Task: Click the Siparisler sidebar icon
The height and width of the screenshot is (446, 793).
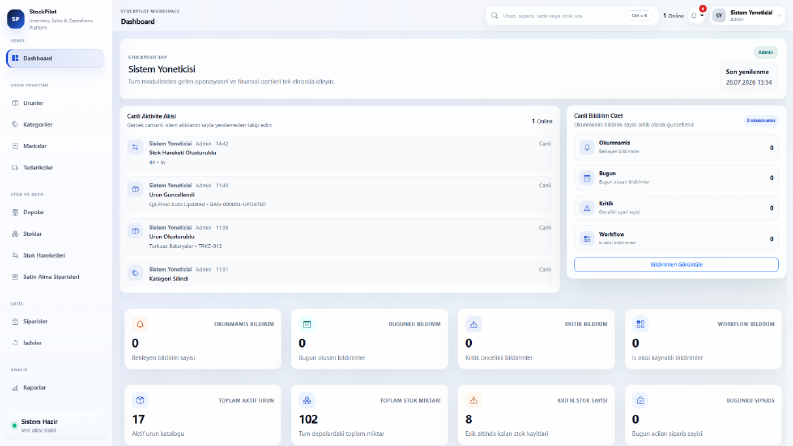Action: (15, 322)
